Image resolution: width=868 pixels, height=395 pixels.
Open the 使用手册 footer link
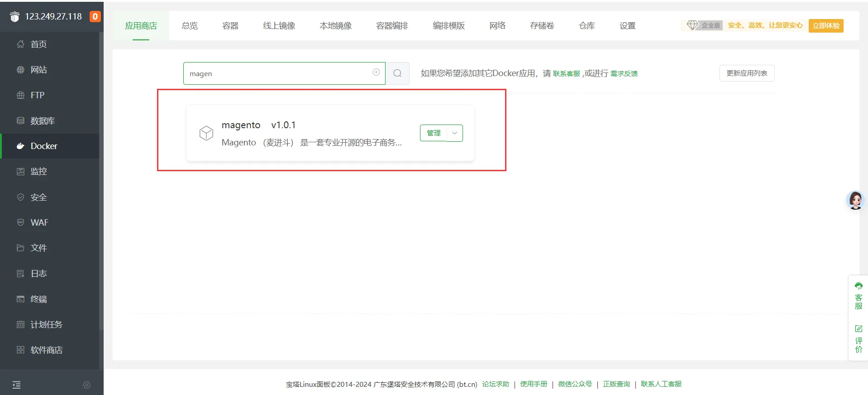click(x=534, y=384)
